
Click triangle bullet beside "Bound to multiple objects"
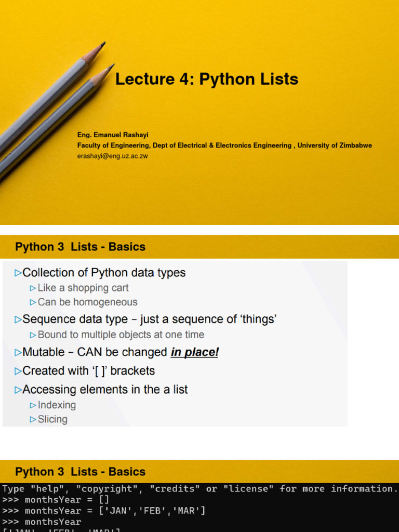coord(33,335)
